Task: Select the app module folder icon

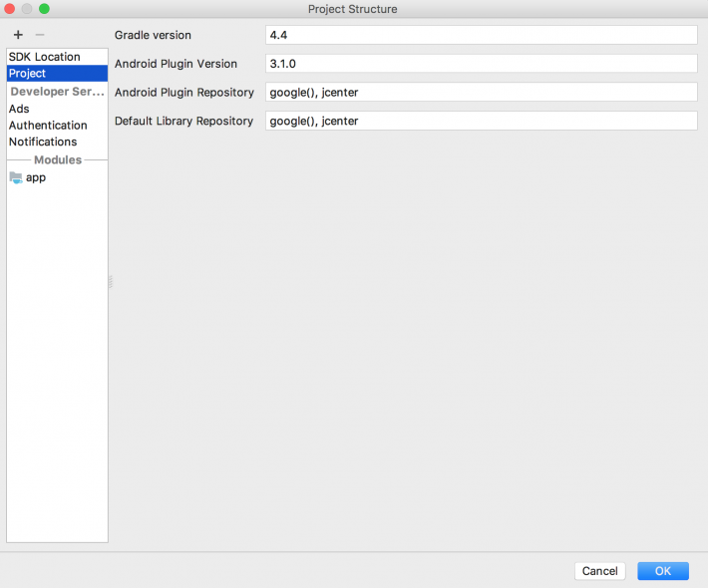Action: (x=15, y=177)
